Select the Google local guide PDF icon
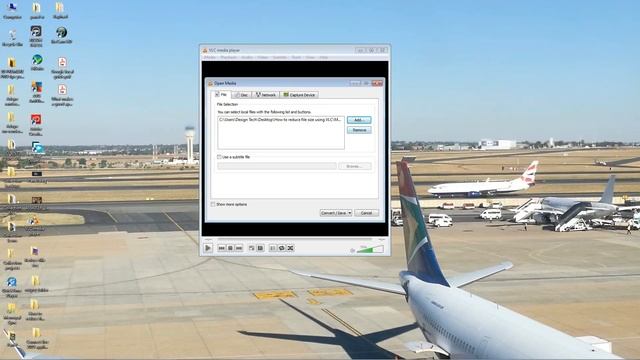Viewport: 640px width, 360px height. click(62, 68)
